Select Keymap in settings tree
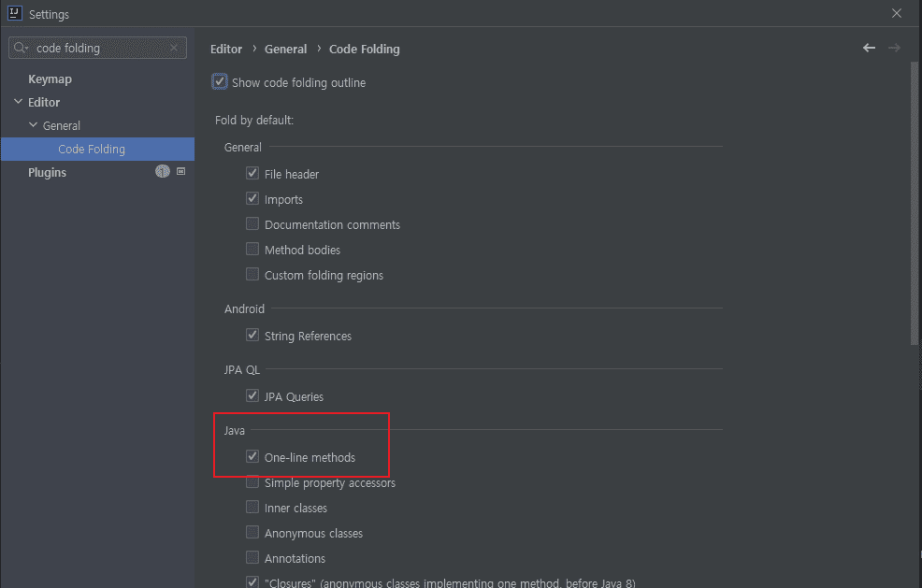Screen dimensions: 922x588 point(50,79)
